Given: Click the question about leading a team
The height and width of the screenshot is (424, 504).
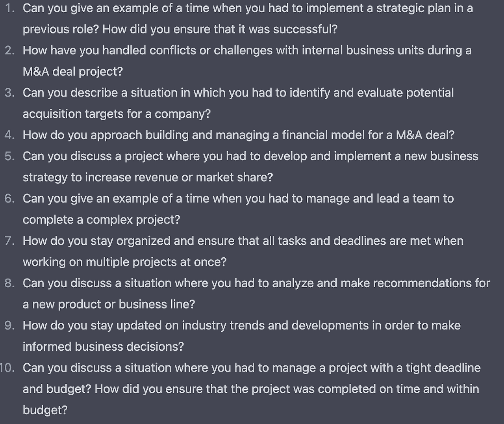Looking at the screenshot, I should point(238,199).
